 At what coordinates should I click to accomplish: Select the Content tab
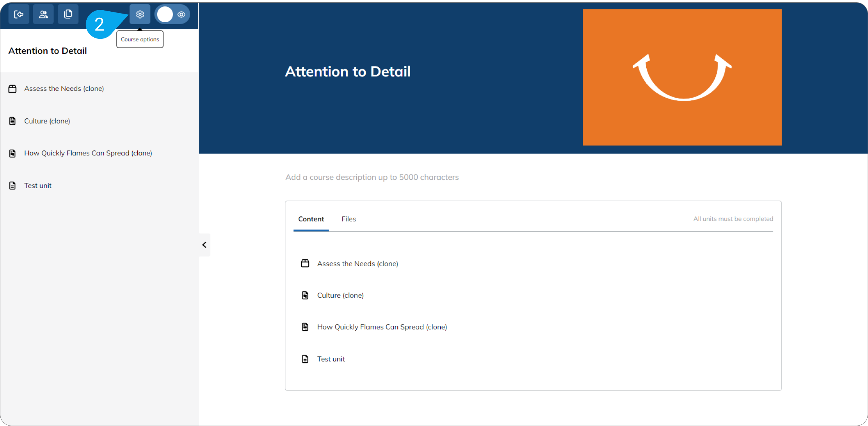[x=311, y=219]
